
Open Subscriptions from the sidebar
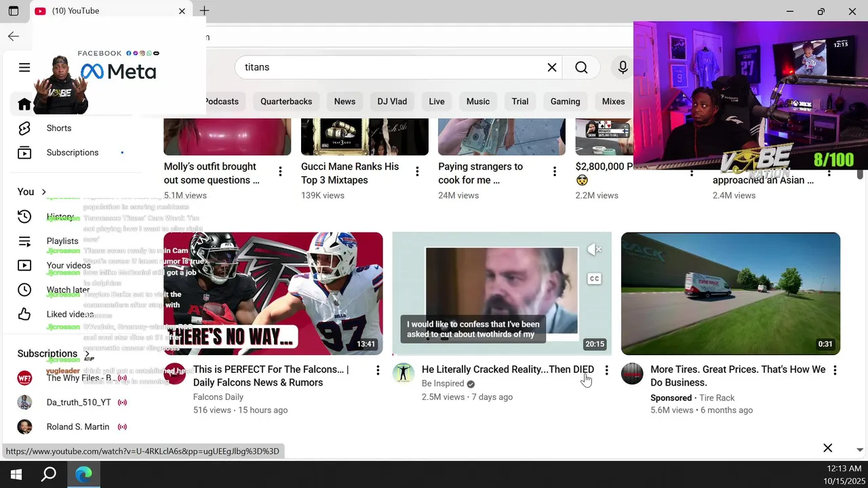click(73, 152)
